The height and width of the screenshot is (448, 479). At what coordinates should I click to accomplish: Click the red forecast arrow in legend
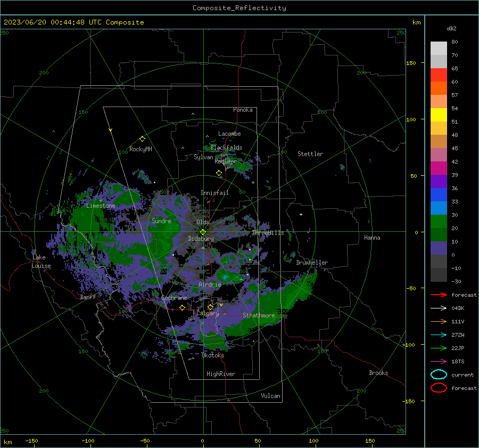(439, 295)
